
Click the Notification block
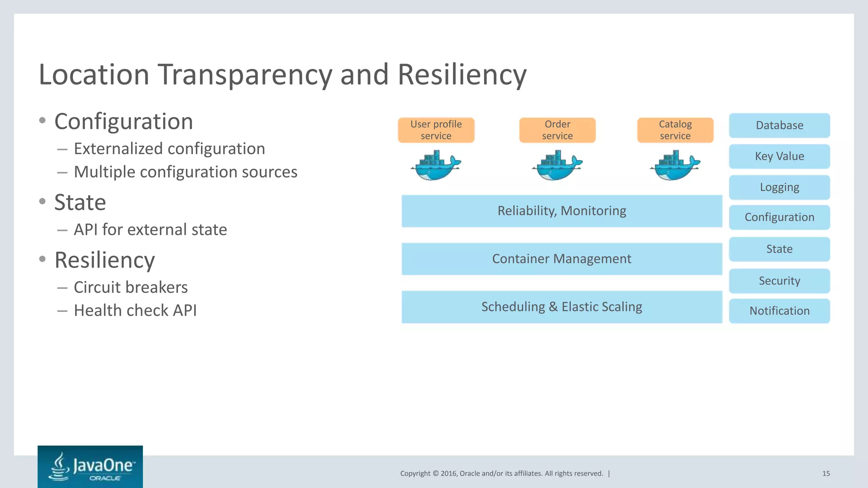coord(779,311)
